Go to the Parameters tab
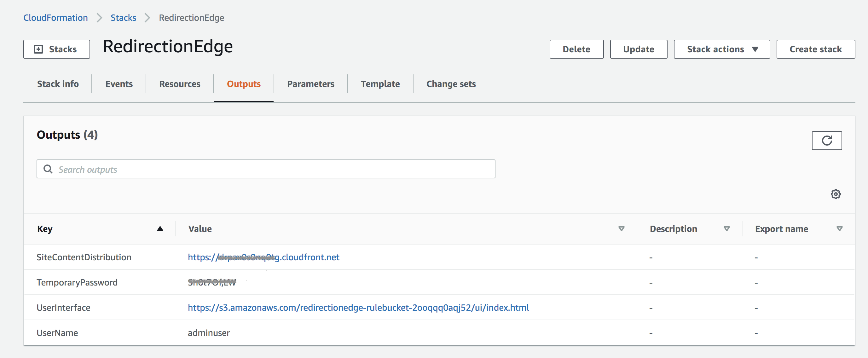The height and width of the screenshot is (358, 868). pos(310,84)
